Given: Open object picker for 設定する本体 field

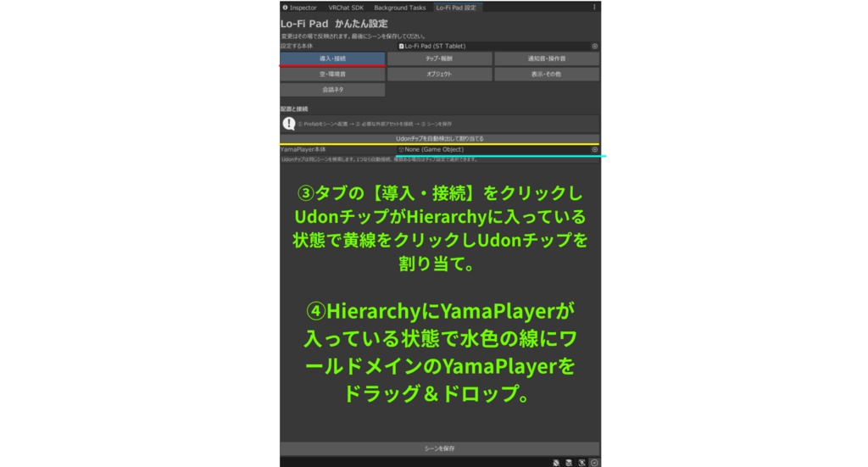Looking at the screenshot, I should tap(594, 47).
